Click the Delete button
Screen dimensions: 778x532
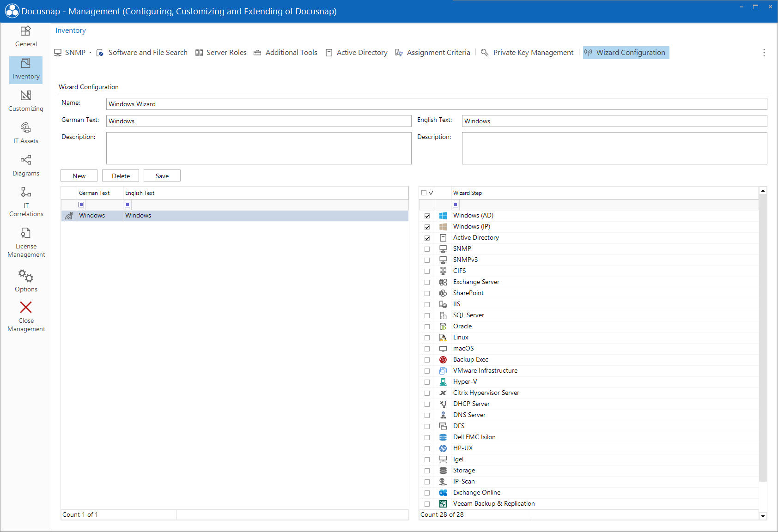click(121, 176)
